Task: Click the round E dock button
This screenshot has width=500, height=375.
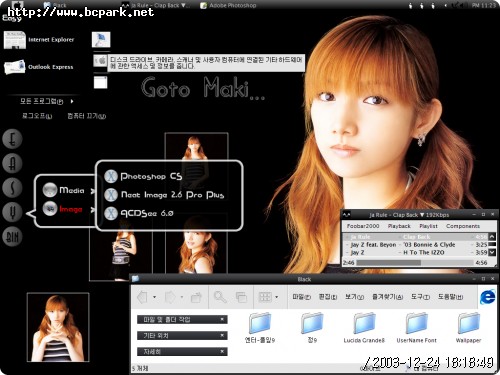Action: click(12, 139)
